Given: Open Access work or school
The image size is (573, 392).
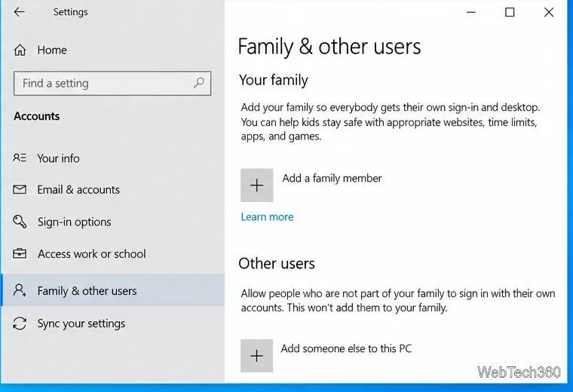Looking at the screenshot, I should point(113,254).
